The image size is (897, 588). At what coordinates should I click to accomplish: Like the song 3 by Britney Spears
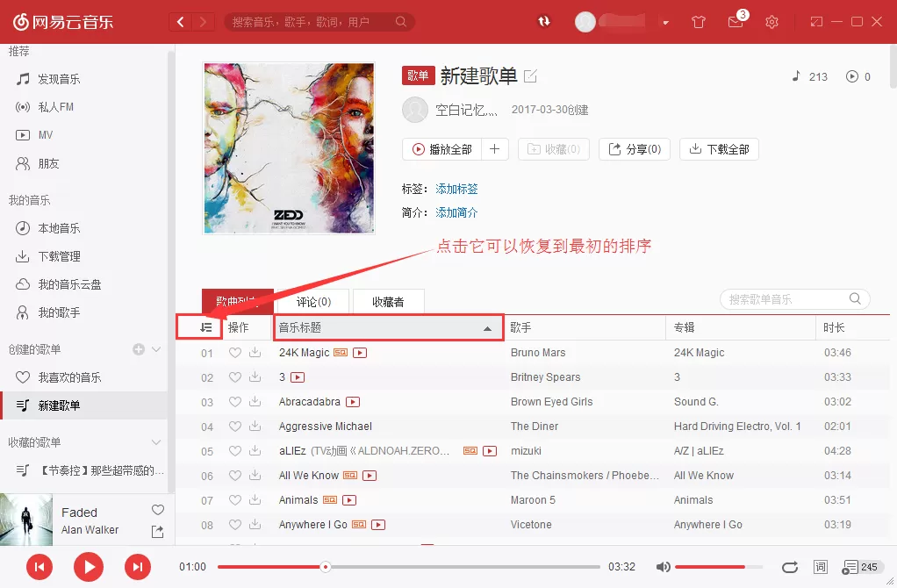(234, 377)
